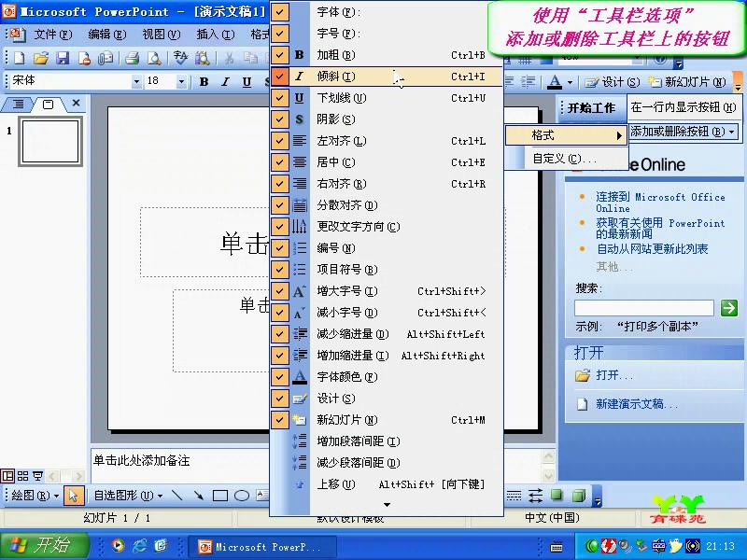Start slide show from view icon
Image resolution: width=747 pixels, height=560 pixels.
(37, 476)
